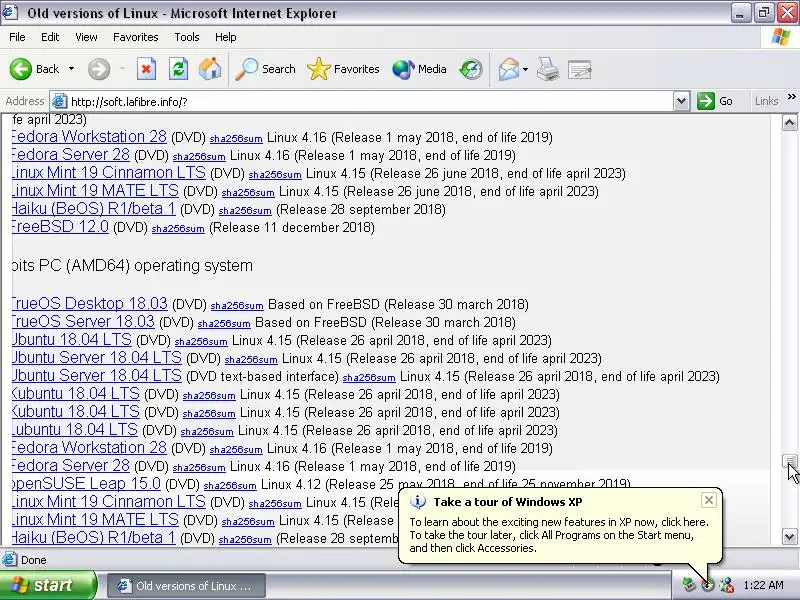This screenshot has width=800, height=600.
Task: Click the vertical scrollbar down arrow
Action: [789, 536]
